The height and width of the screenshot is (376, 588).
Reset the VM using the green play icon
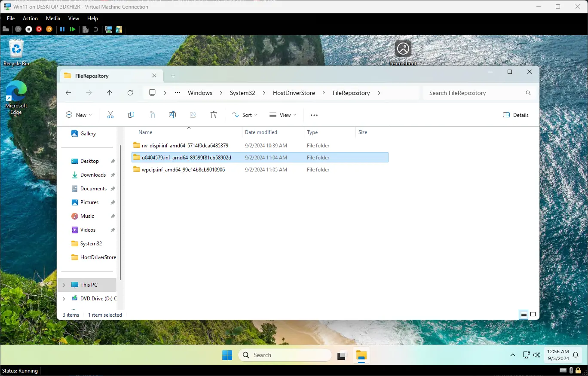pos(73,29)
